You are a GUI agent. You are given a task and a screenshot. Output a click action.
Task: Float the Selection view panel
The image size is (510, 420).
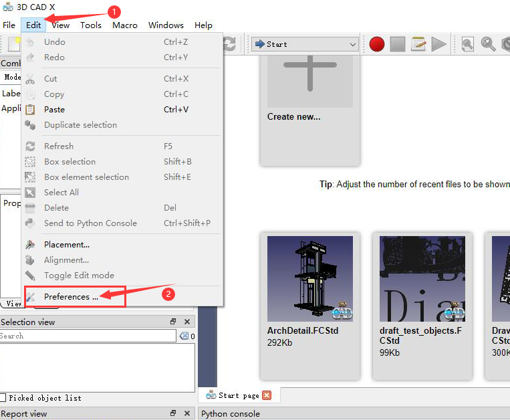173,322
